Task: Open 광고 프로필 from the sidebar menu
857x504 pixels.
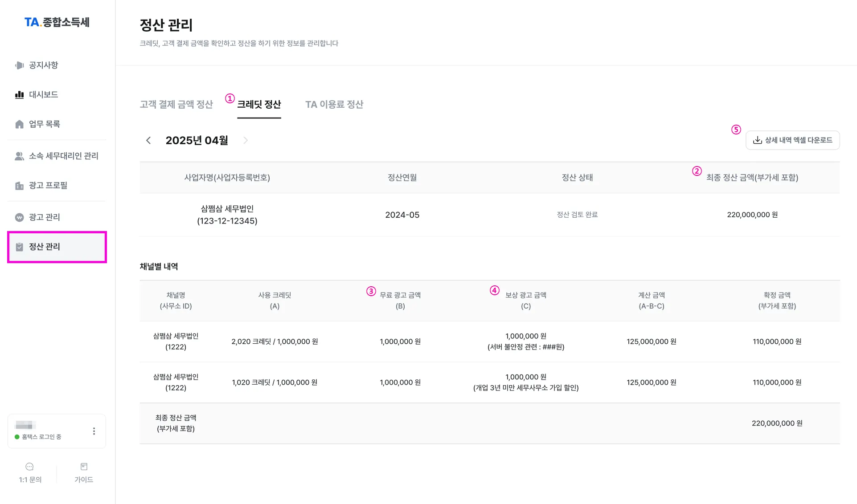Action: [48, 186]
